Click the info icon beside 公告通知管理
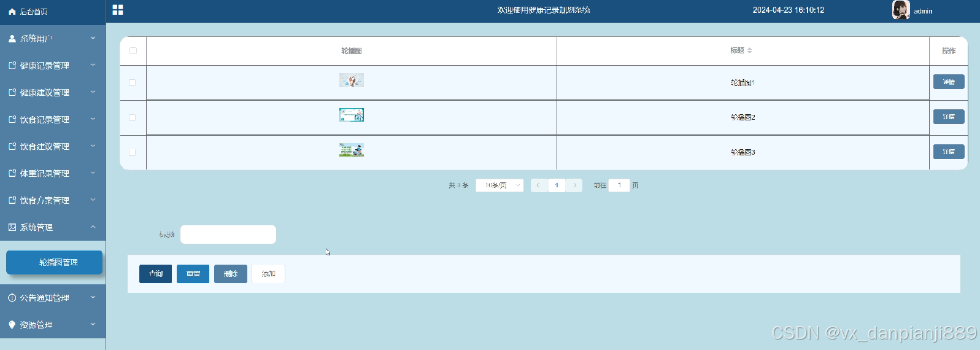The image size is (980, 350). point(12,298)
